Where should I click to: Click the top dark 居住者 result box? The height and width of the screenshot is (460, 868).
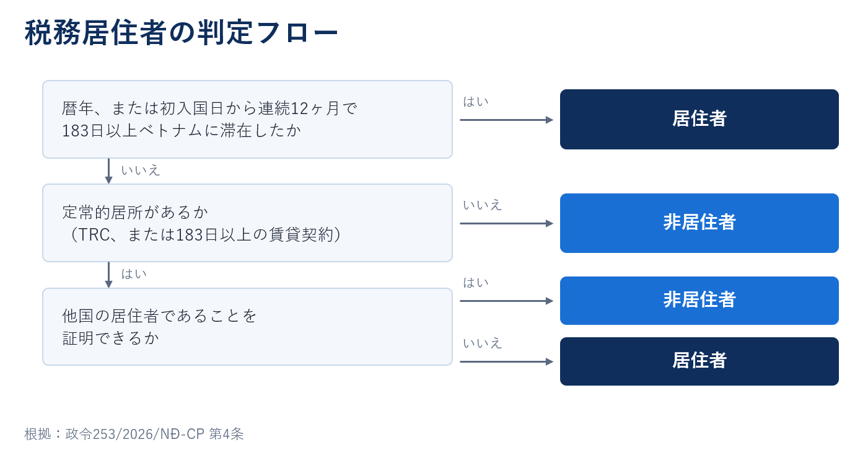coord(699,119)
